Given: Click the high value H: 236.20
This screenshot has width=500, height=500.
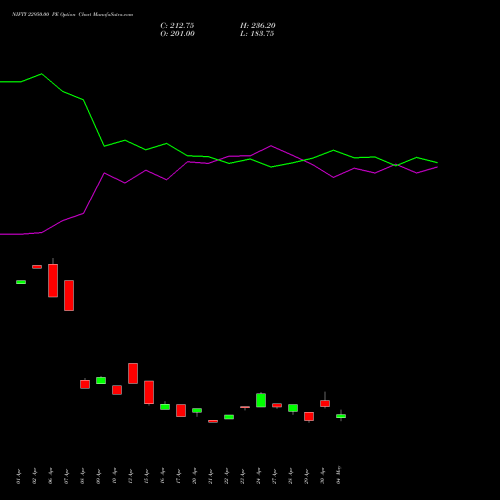Looking at the screenshot, I should 258,26.
